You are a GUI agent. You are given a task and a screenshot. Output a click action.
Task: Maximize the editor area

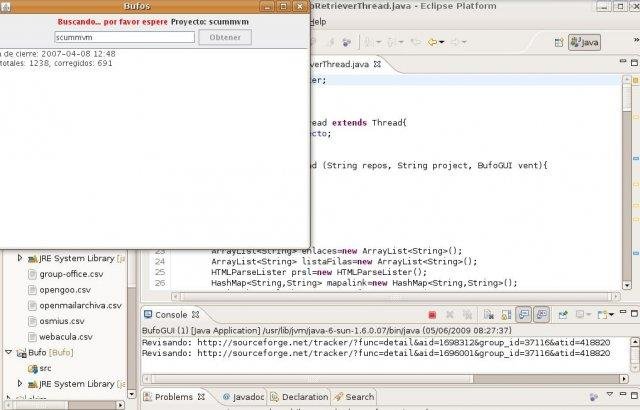click(x=634, y=62)
